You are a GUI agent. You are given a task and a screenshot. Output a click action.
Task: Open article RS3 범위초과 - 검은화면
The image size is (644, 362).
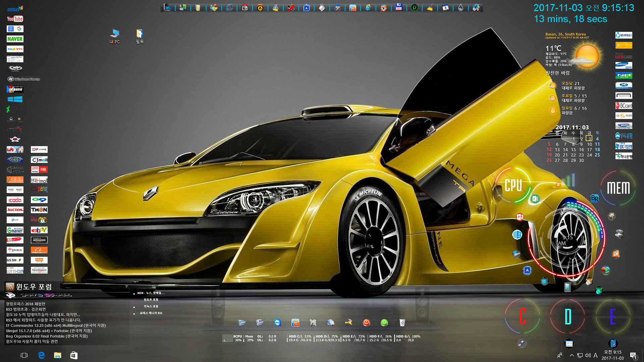pyautogui.click(x=26, y=309)
